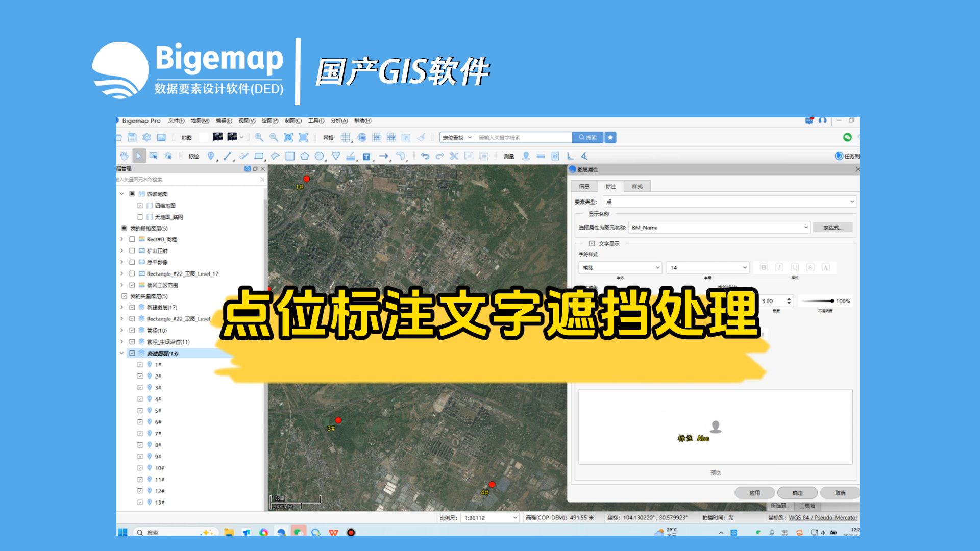
Task: Click the 应用 button
Action: pyautogui.click(x=754, y=493)
